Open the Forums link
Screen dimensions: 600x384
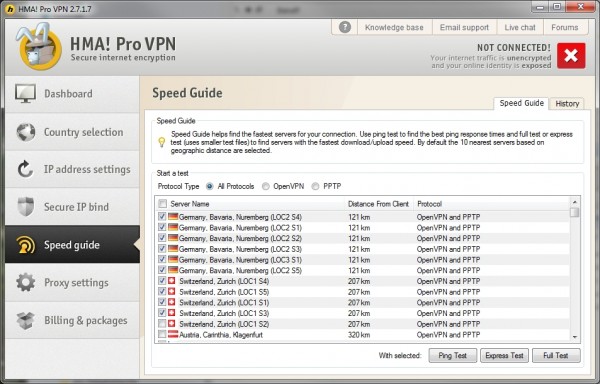point(564,28)
